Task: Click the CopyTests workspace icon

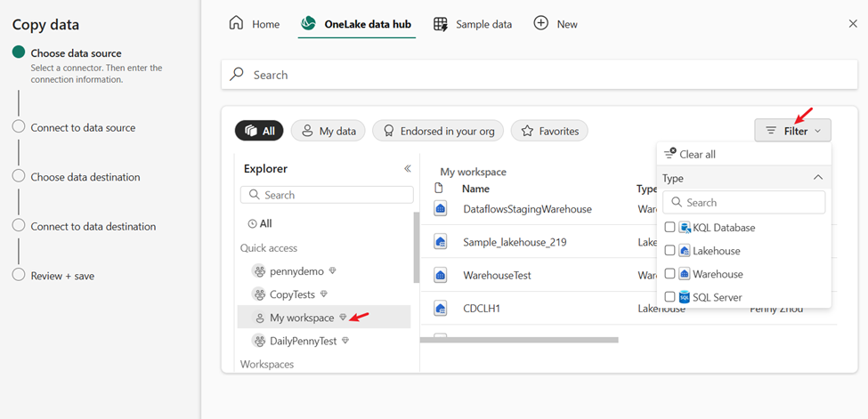Action: click(258, 294)
